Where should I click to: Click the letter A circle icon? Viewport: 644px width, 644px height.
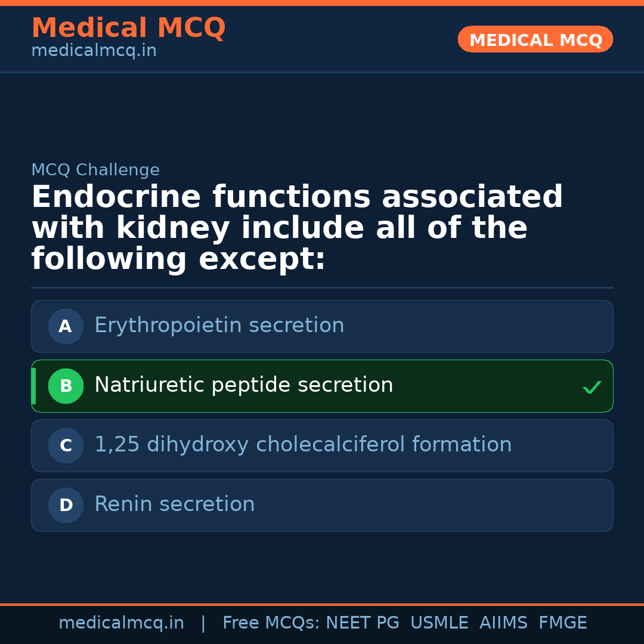(66, 326)
